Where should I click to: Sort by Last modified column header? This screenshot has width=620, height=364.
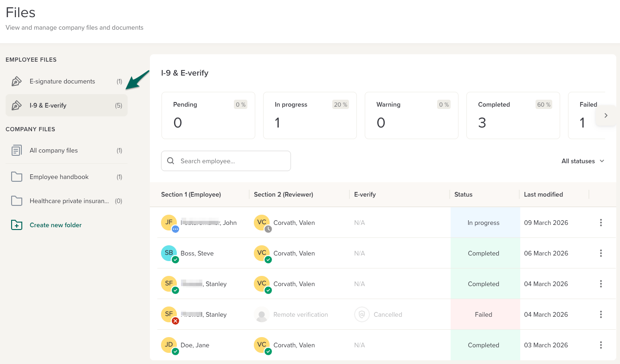coord(543,195)
